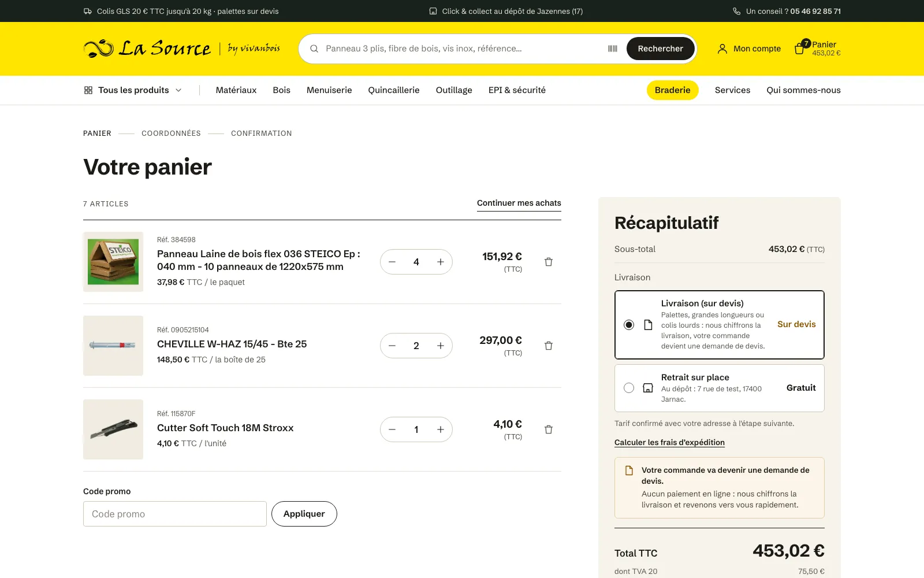The image size is (924, 578).
Task: Click the Braderie button
Action: tap(673, 90)
